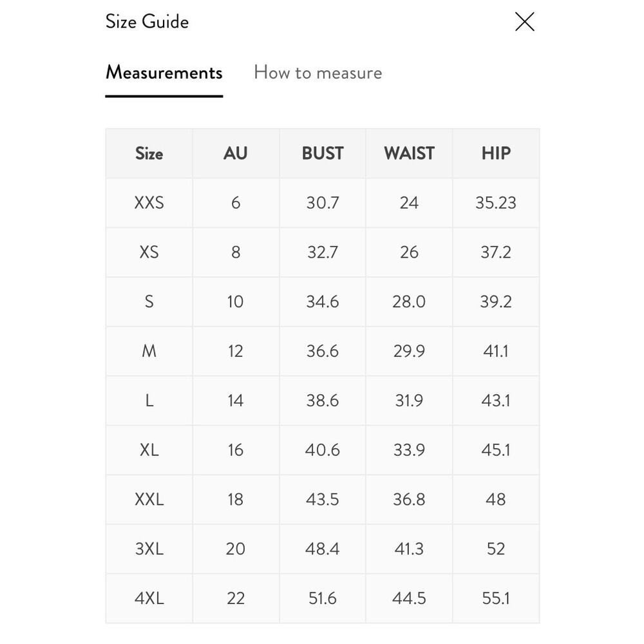The width and height of the screenshot is (644, 644).
Task: Close the Size Guide dialog
Action: click(524, 21)
